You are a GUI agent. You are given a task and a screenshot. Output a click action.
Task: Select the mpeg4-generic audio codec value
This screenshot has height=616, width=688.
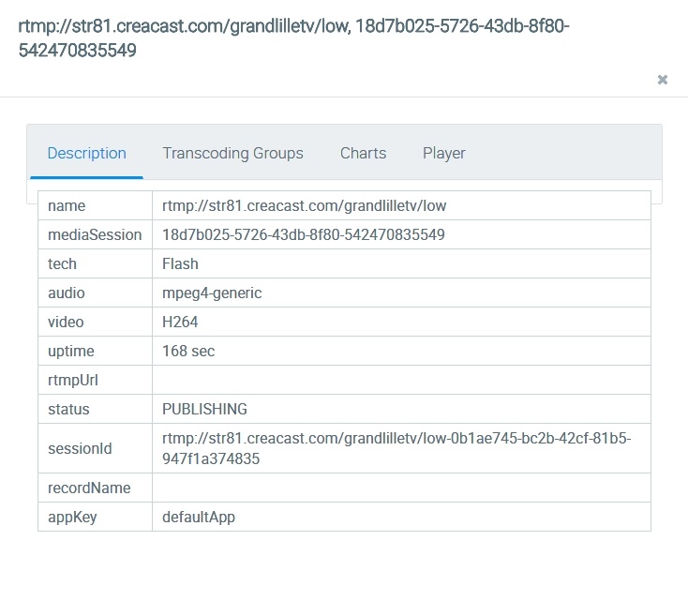[212, 293]
